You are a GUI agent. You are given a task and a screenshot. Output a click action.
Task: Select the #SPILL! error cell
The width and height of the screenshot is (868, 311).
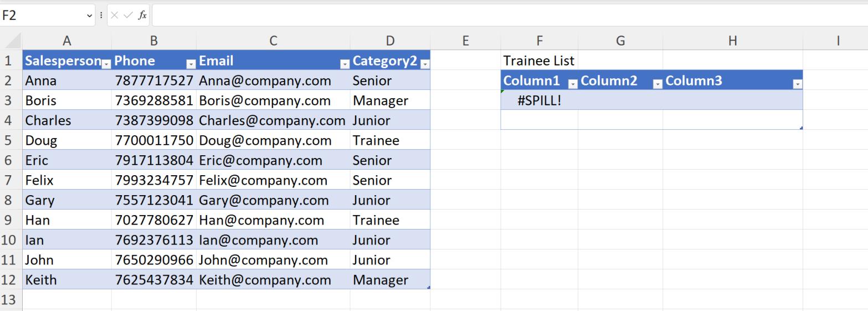pyautogui.click(x=539, y=100)
